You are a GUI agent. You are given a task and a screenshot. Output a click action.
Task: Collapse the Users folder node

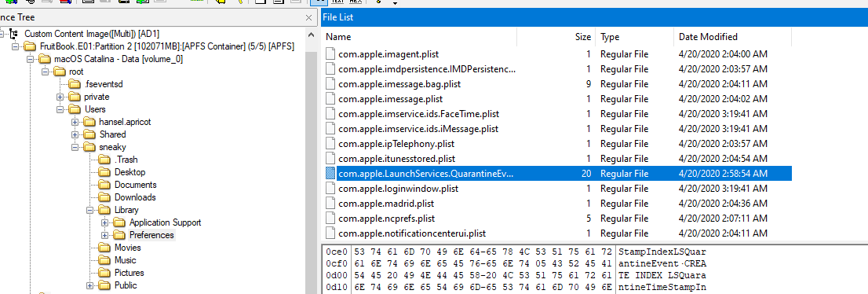[x=60, y=110]
